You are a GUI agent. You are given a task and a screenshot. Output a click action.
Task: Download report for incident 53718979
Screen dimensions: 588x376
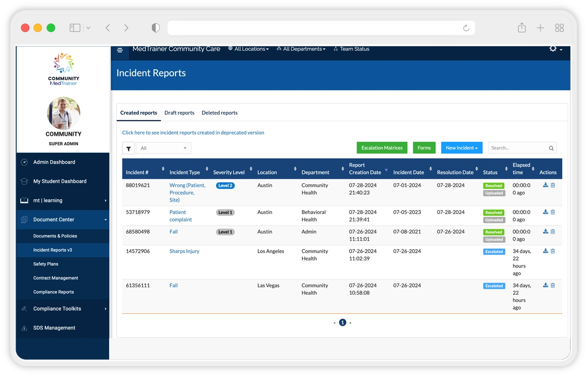546,212
